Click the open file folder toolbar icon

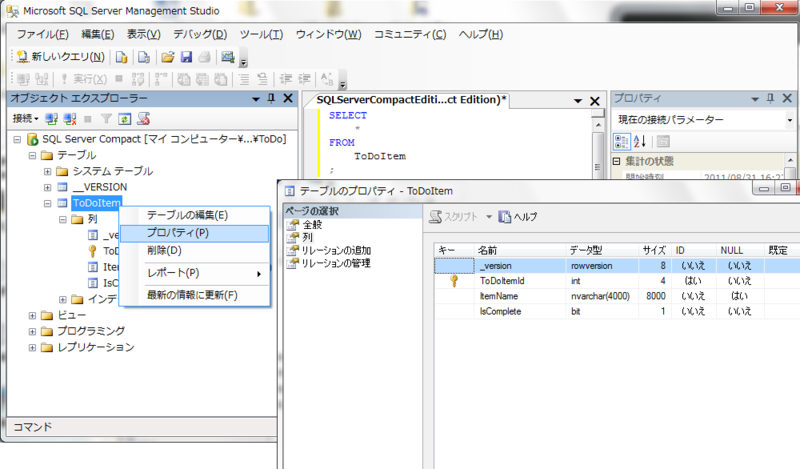tap(168, 57)
